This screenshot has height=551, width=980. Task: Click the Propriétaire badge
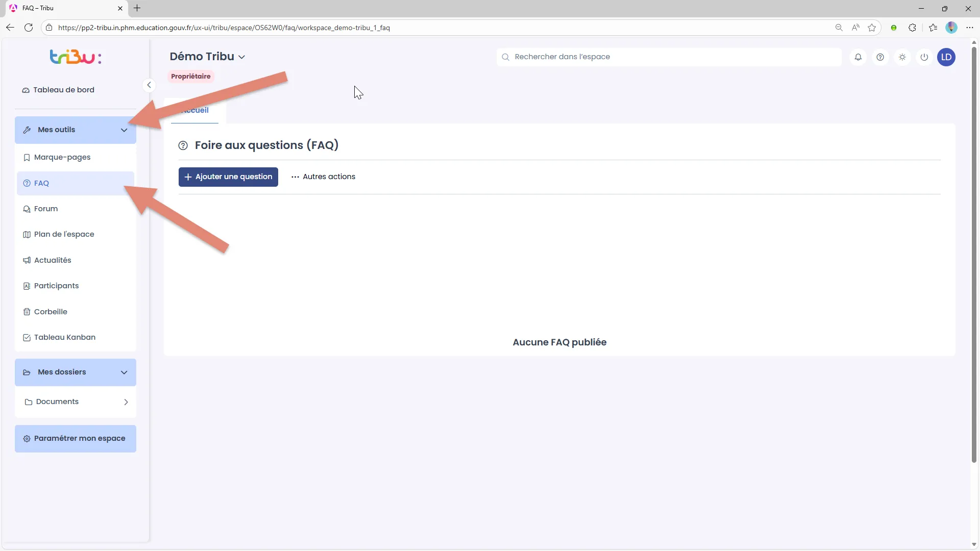pyautogui.click(x=191, y=77)
